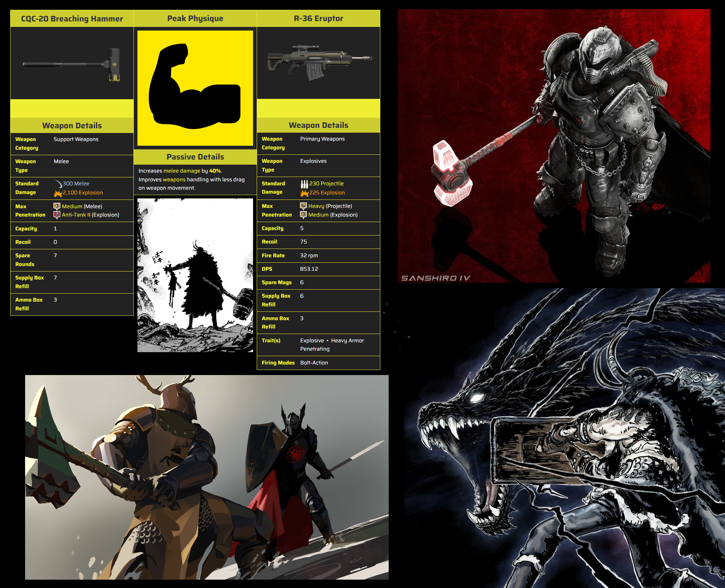Click the R-36 Eruptor title header

tap(319, 19)
